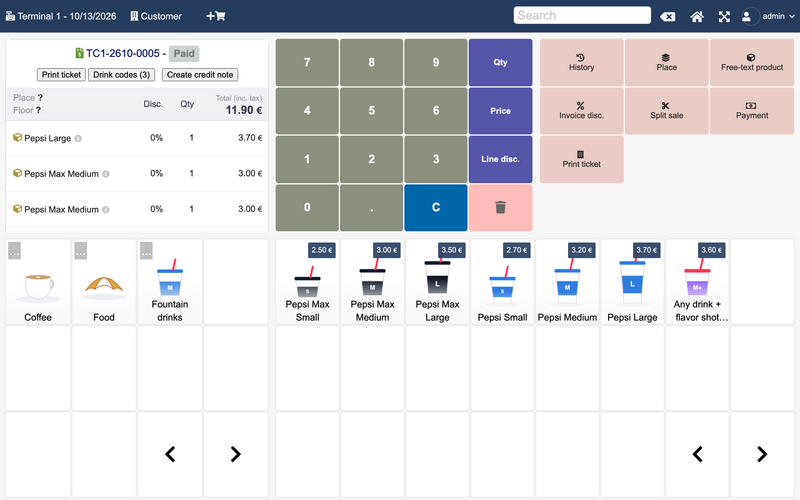The image size is (800, 500).
Task: Expand the Coffee category subcategories ellipsis
Action: [x=14, y=251]
